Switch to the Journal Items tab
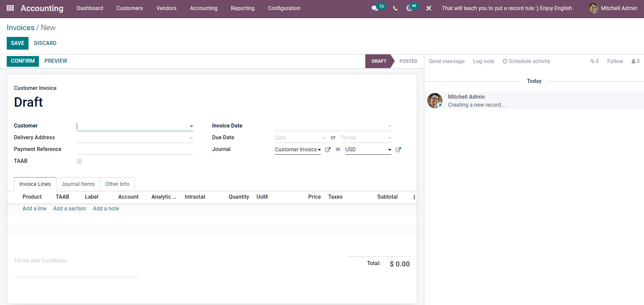The height and width of the screenshot is (305, 644). [x=78, y=184]
